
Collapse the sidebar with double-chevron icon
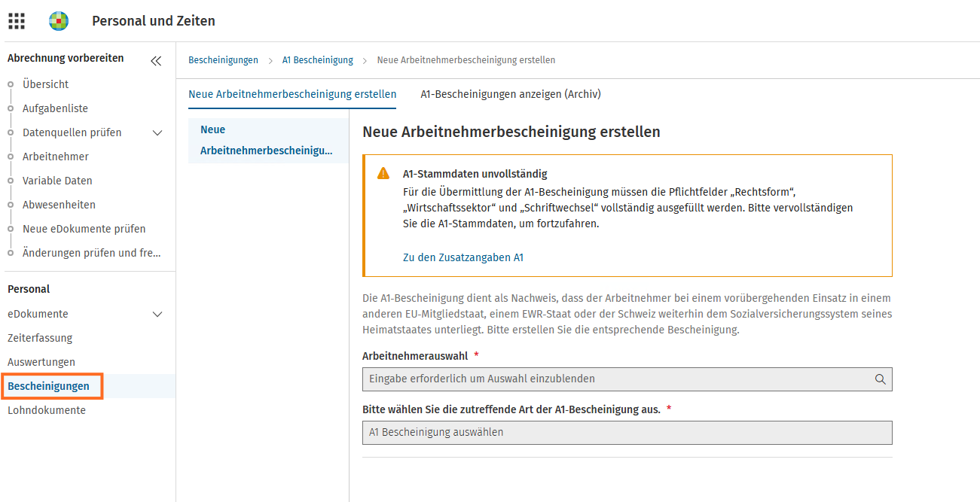[156, 61]
